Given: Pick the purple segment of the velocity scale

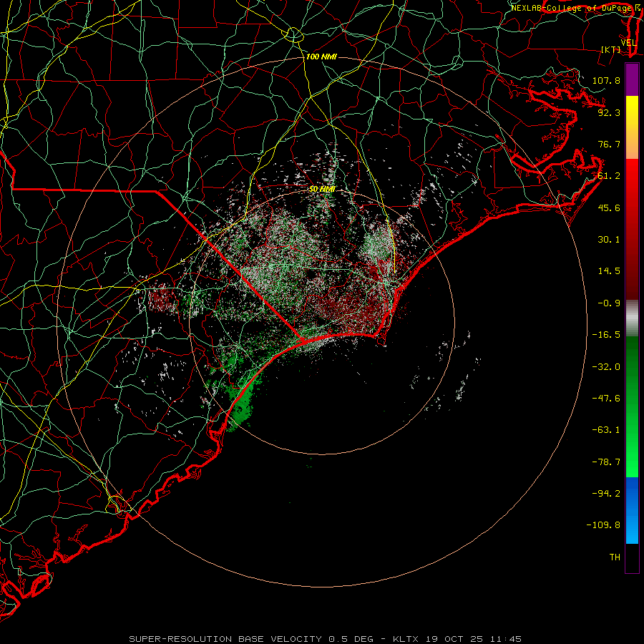Looking at the screenshot, I should point(632,79).
